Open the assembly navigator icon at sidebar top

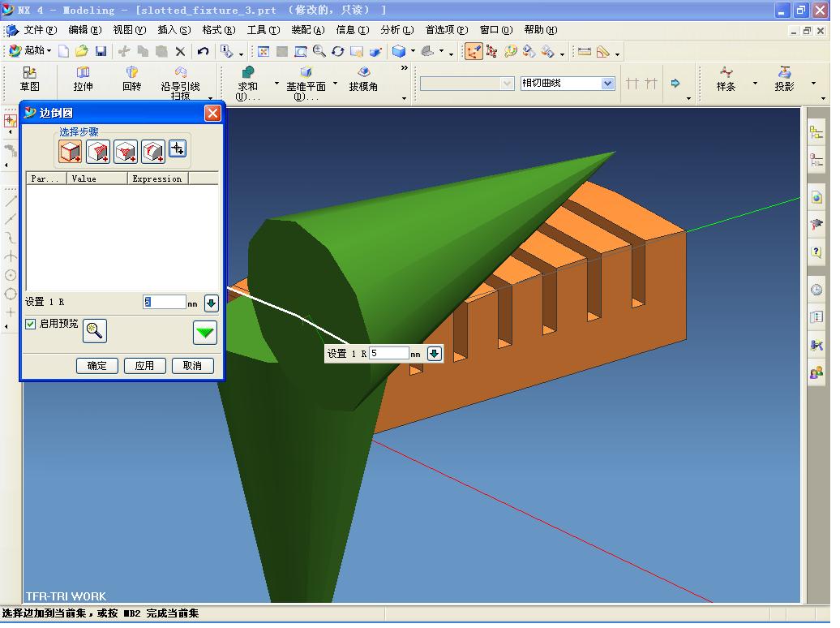pos(816,132)
